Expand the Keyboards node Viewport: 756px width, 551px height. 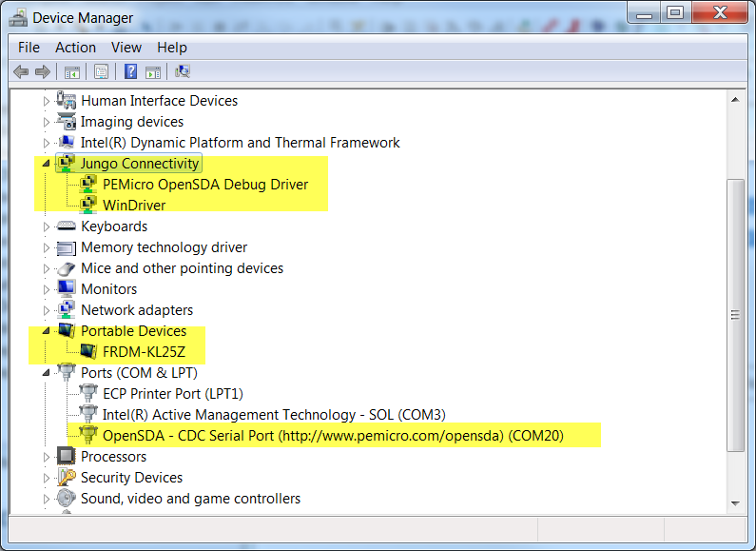click(47, 226)
